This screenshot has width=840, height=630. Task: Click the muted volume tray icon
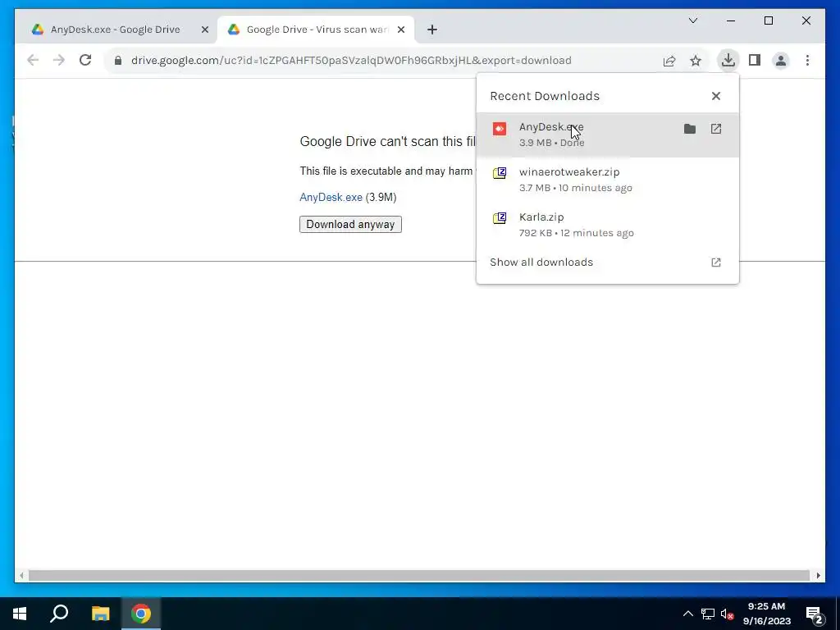tap(727, 614)
